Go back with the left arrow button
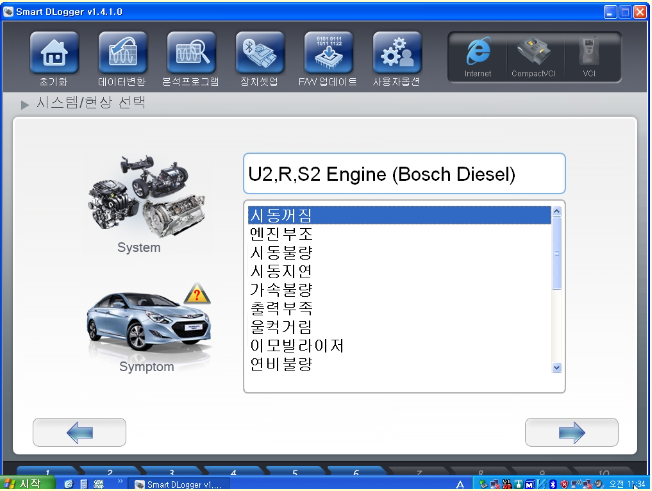This screenshot has height=491, width=652. pyautogui.click(x=79, y=432)
